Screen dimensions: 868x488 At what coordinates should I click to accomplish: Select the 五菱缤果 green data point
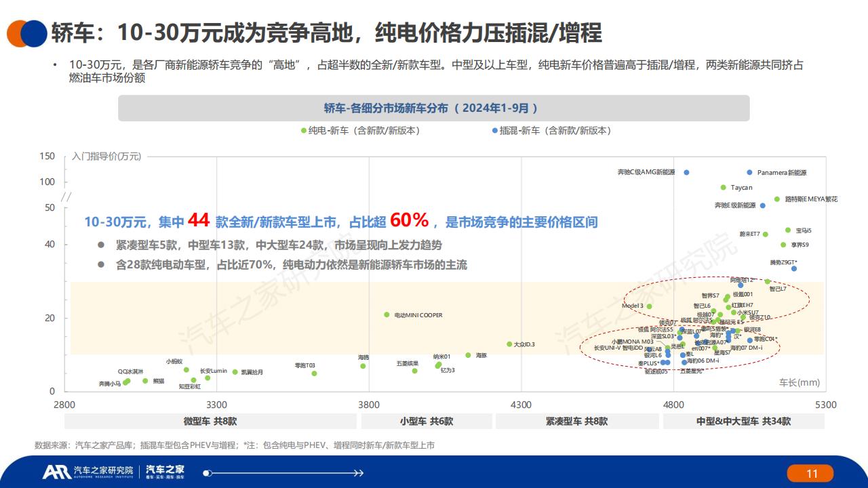(414, 371)
